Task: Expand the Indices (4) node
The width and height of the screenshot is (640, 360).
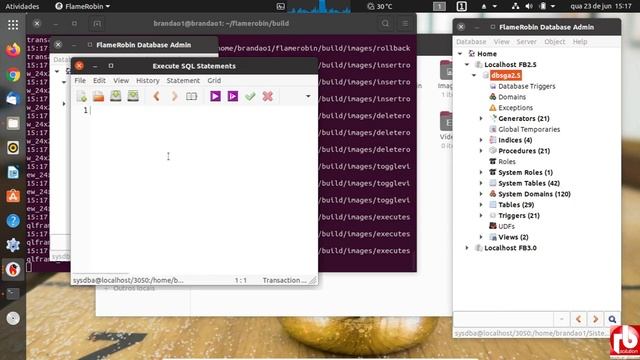Action: click(x=481, y=140)
